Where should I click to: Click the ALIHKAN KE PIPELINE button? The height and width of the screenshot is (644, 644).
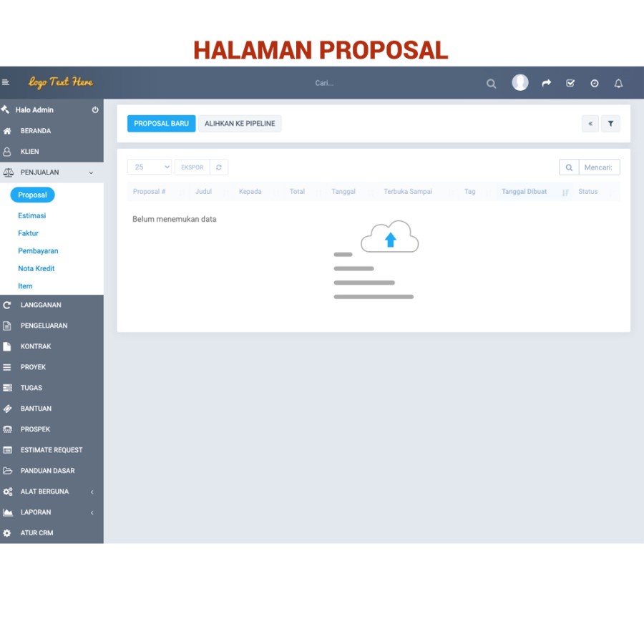coord(240,124)
